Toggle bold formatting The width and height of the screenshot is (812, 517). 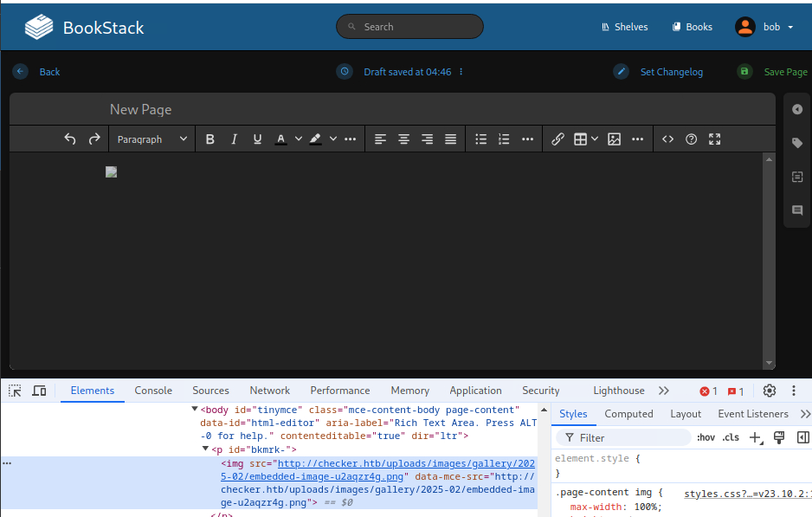(x=209, y=139)
